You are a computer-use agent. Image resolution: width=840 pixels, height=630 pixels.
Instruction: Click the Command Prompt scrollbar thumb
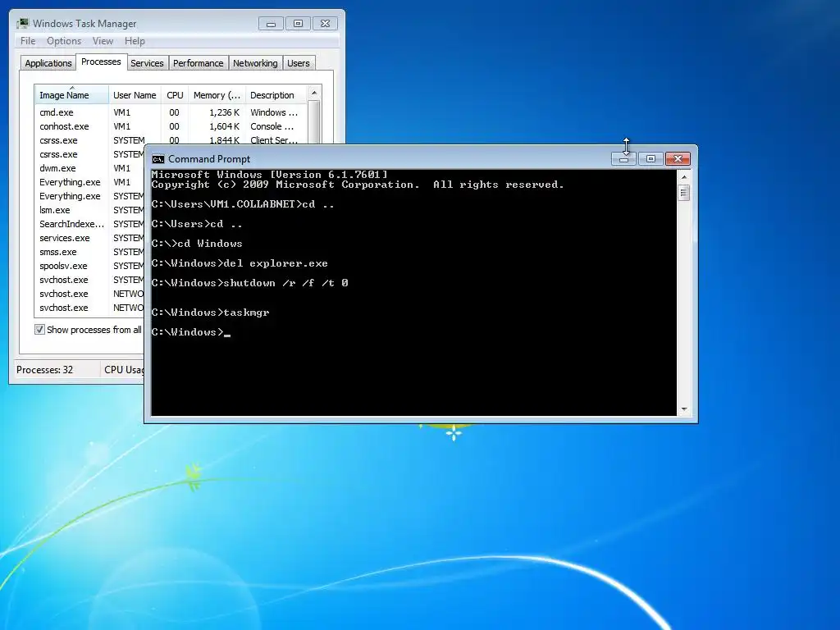(683, 192)
